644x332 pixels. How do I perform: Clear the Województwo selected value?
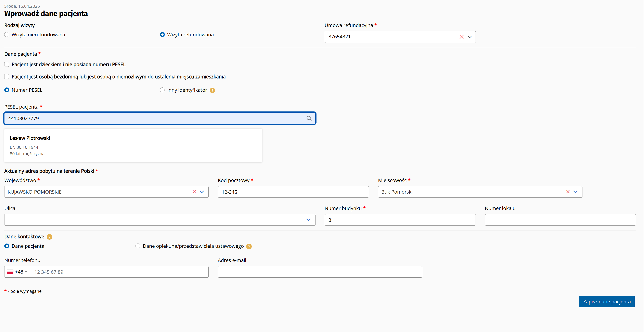tap(194, 192)
